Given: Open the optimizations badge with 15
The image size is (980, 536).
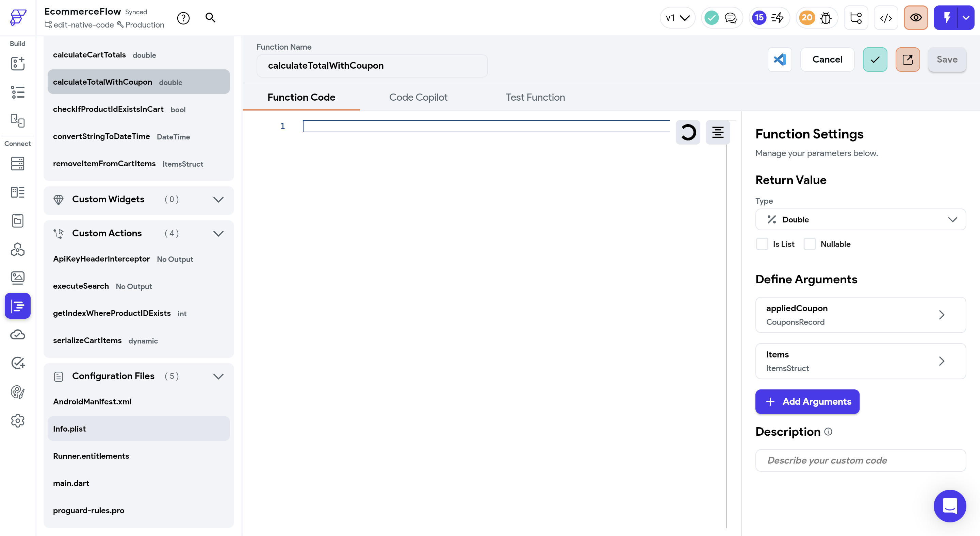Looking at the screenshot, I should click(769, 17).
